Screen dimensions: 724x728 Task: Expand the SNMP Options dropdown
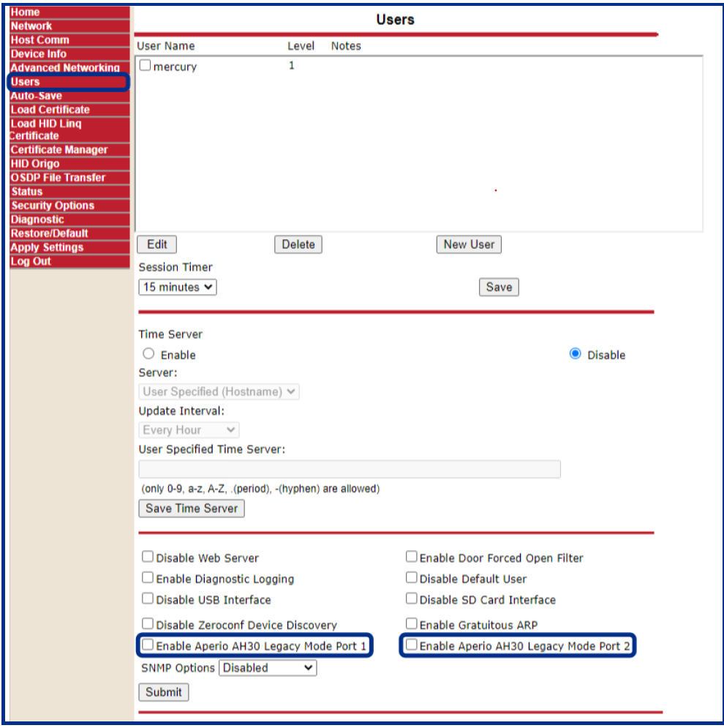click(268, 668)
